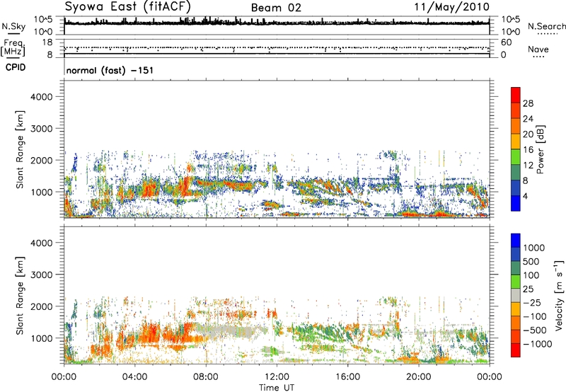This screenshot has width=566, height=392.
Task: Click the '24' label on power colorbar
Action: (x=528, y=119)
